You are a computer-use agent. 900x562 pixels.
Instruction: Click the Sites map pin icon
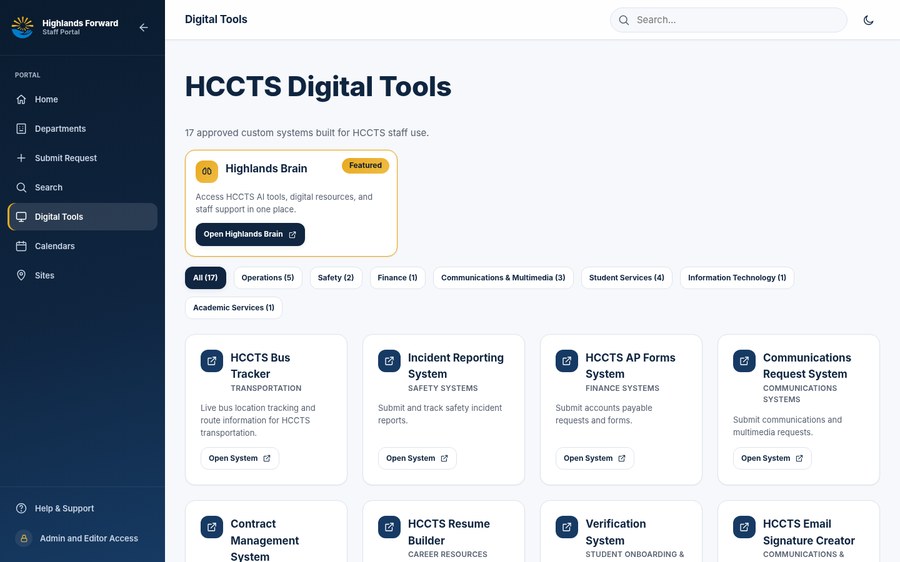pos(21,275)
